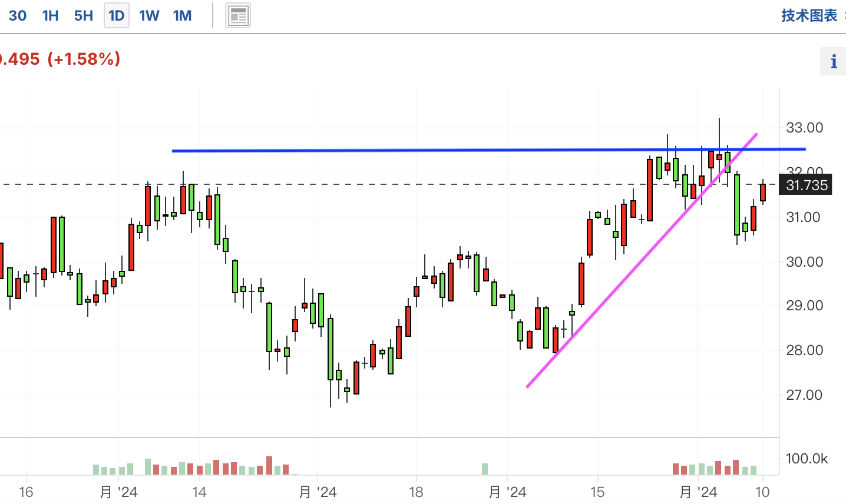Click the current price label 31.735
Image resolution: width=846 pixels, height=504 pixels.
tap(807, 185)
